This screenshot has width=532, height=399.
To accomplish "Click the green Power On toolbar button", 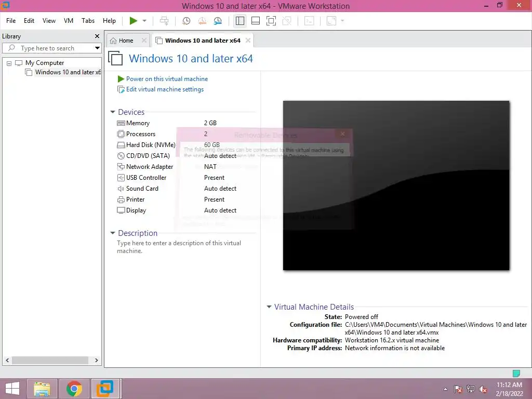I will coord(134,21).
